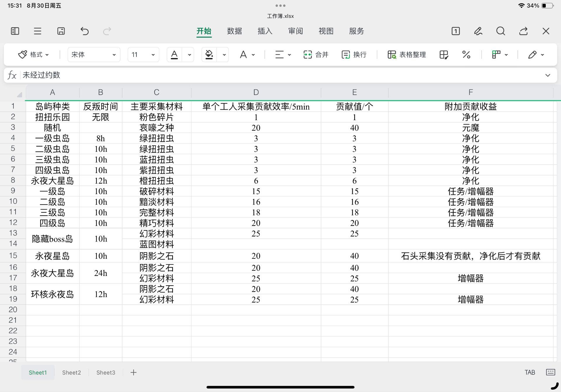This screenshot has width=561, height=392.
Task: Open the sidebar panel icon
Action: click(15, 31)
